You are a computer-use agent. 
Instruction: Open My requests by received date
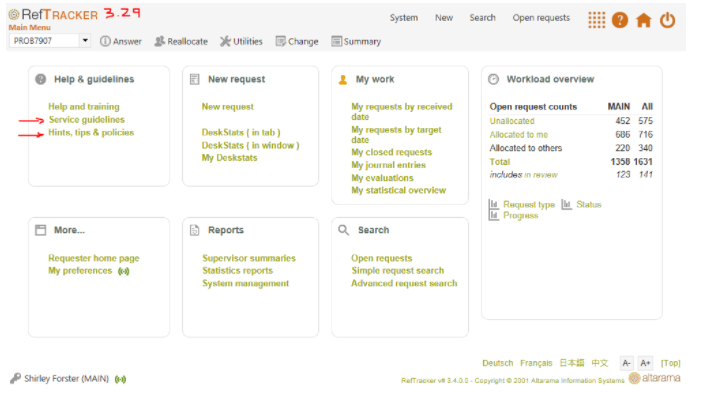pyautogui.click(x=402, y=111)
